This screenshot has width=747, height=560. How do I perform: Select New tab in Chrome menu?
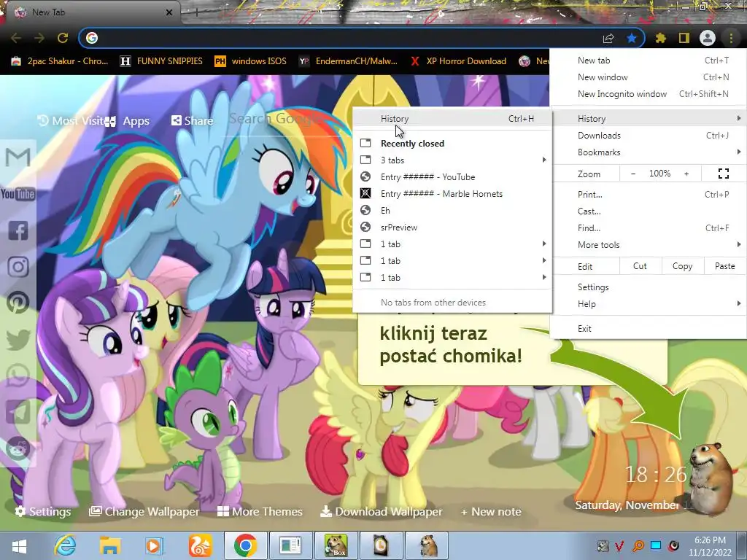point(649,61)
